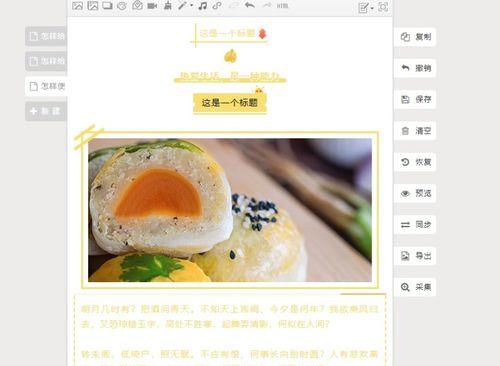Click the overlapping rectangles toolbar icon

click(107, 6)
